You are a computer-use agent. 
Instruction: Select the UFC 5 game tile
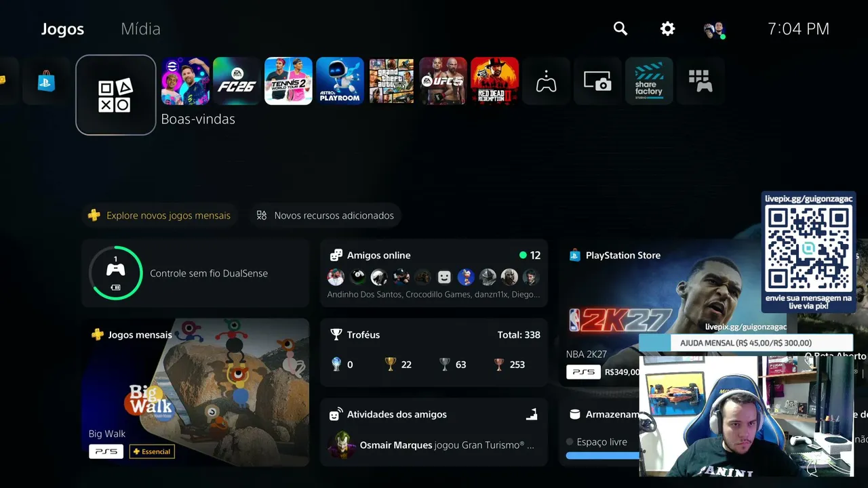point(443,81)
